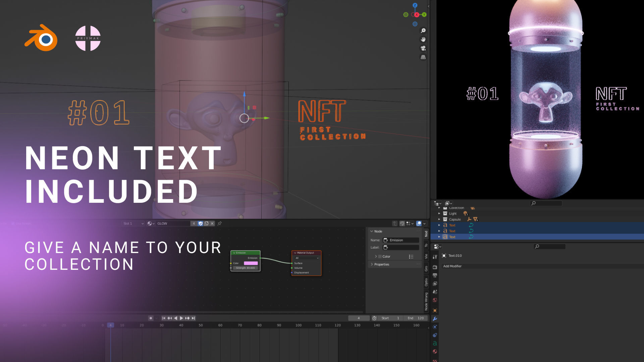Click the blue Z axis on navigation gizmo

click(415, 5)
